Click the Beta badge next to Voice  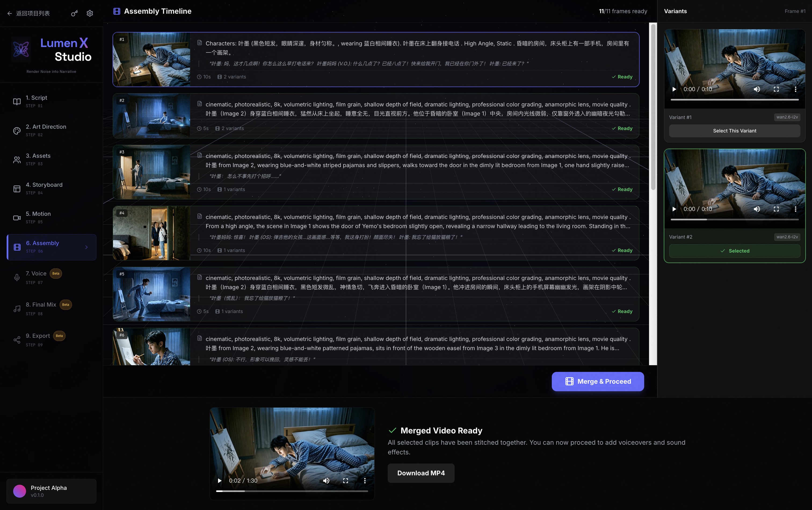click(56, 274)
